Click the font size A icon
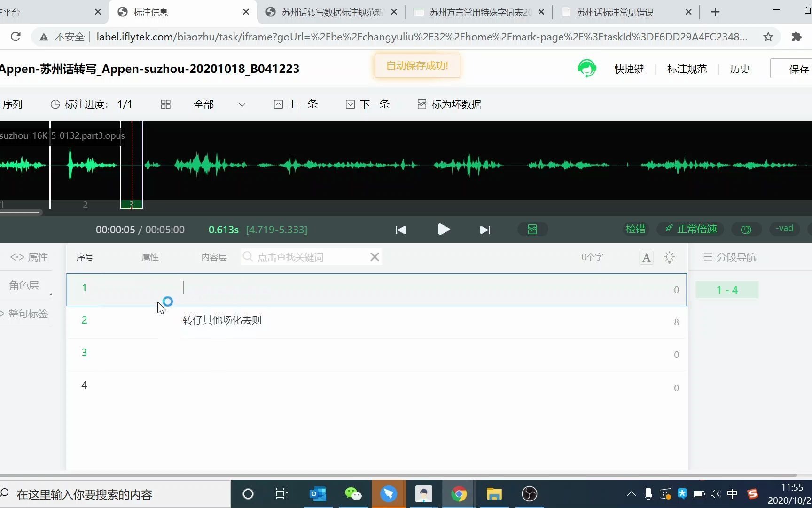812x508 pixels. click(x=647, y=257)
